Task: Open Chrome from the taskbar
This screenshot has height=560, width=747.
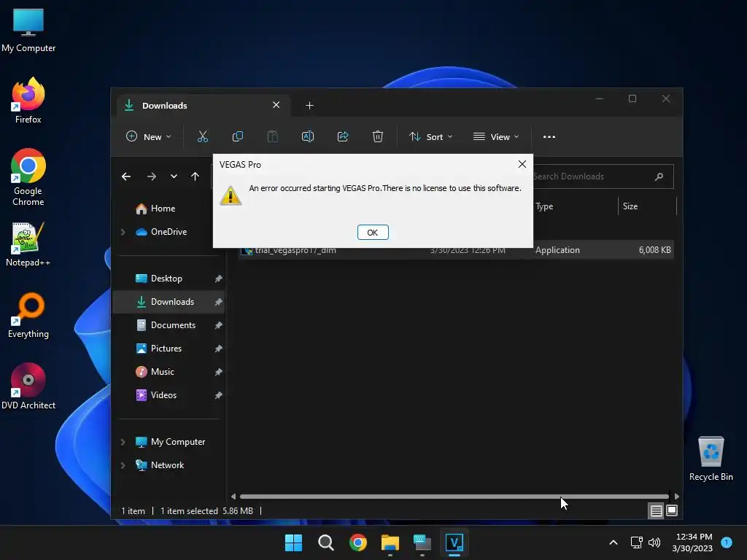Action: point(357,542)
